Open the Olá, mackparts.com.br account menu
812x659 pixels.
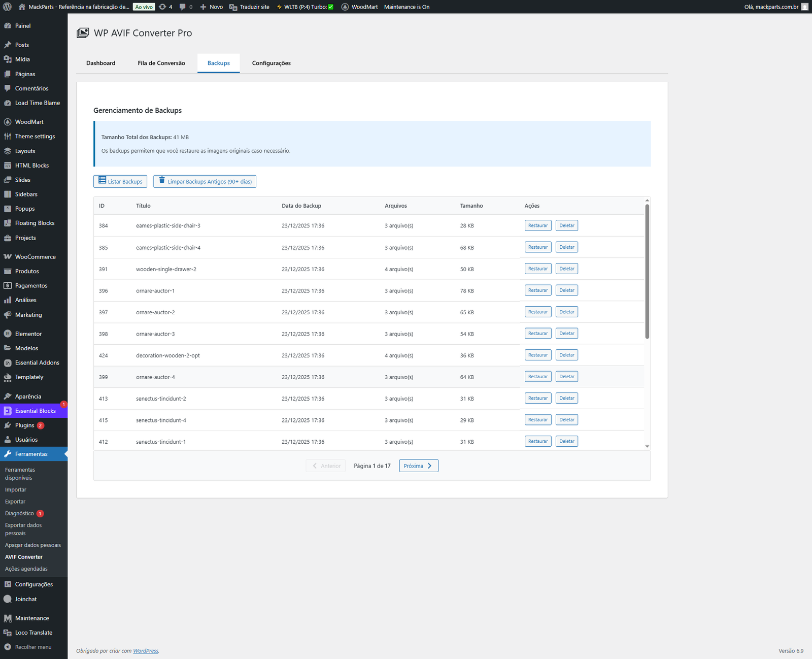(x=771, y=7)
